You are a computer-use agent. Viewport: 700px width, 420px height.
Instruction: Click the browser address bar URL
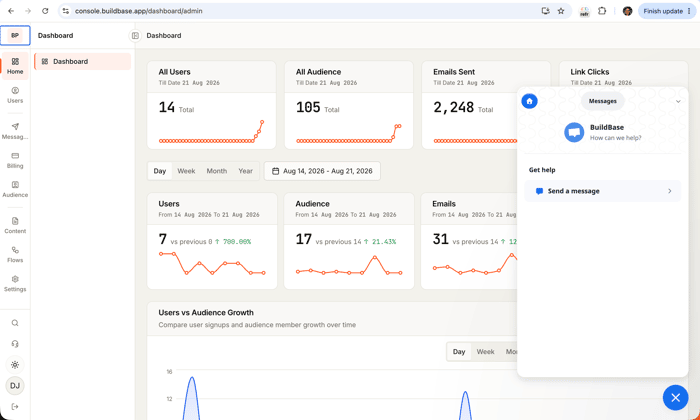[x=139, y=11]
